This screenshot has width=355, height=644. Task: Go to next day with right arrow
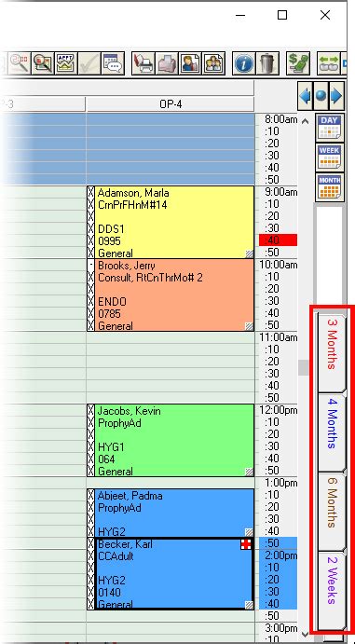(x=336, y=96)
